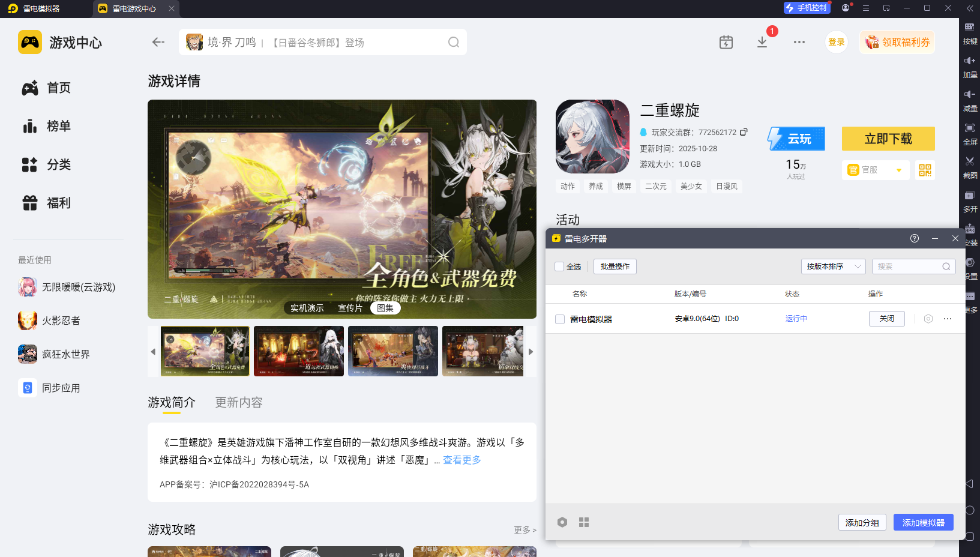Image resolution: width=980 pixels, height=557 pixels.
Task: Click 更多 > link beside 游戏攻略
Action: click(x=525, y=530)
